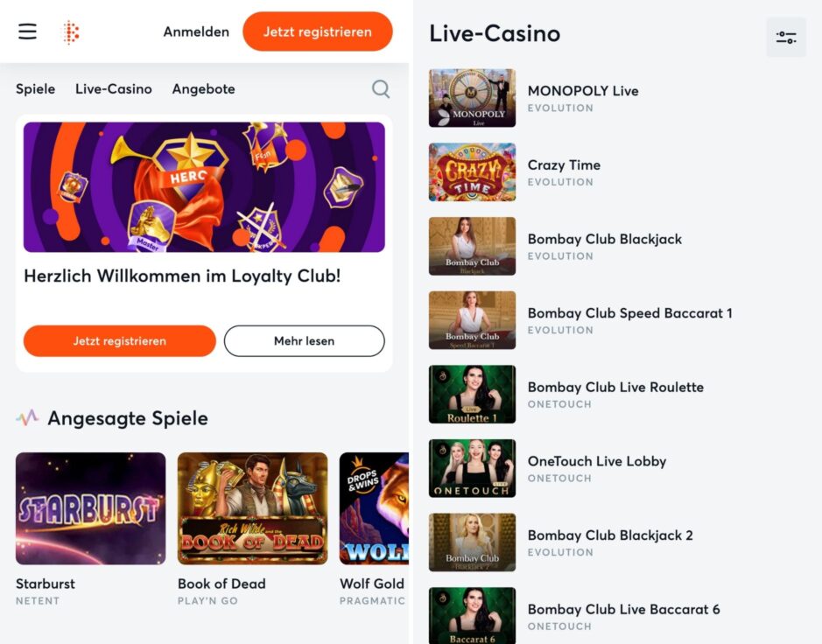Image resolution: width=822 pixels, height=644 pixels.
Task: Open the search magnifier icon
Action: click(x=381, y=89)
